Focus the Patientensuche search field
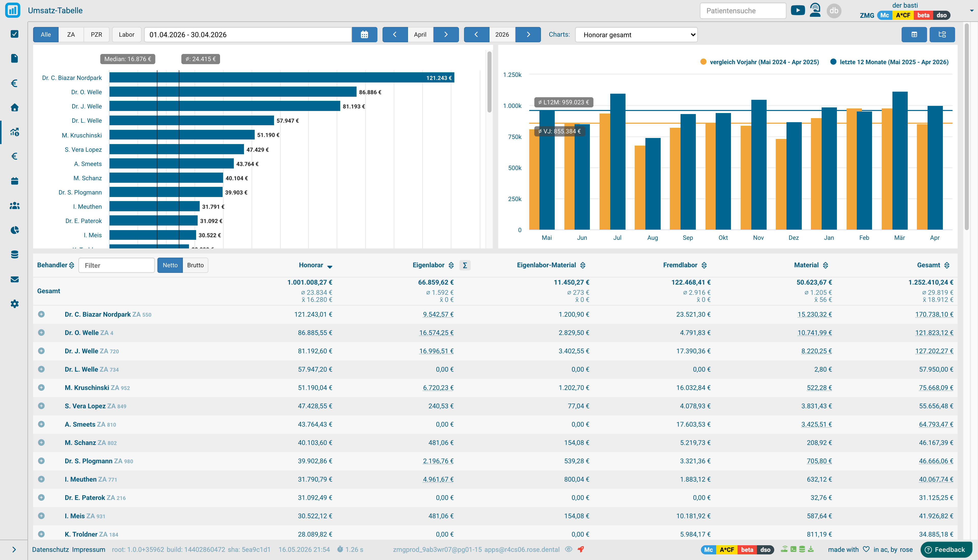The height and width of the screenshot is (560, 978). [x=743, y=10]
